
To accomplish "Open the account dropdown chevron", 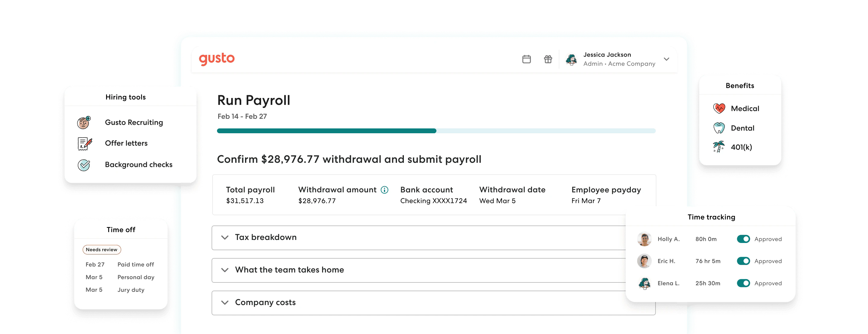I will [666, 59].
